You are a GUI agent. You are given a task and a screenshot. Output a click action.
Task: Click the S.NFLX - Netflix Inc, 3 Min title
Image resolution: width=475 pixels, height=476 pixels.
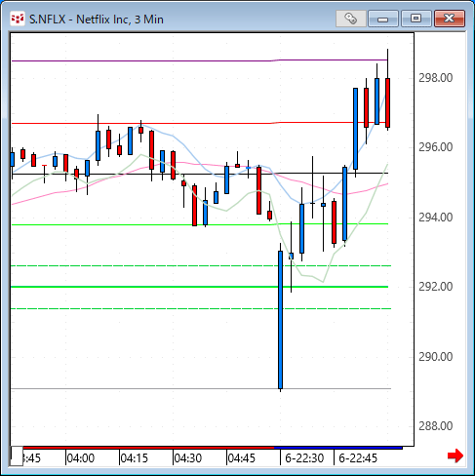pyautogui.click(x=97, y=20)
